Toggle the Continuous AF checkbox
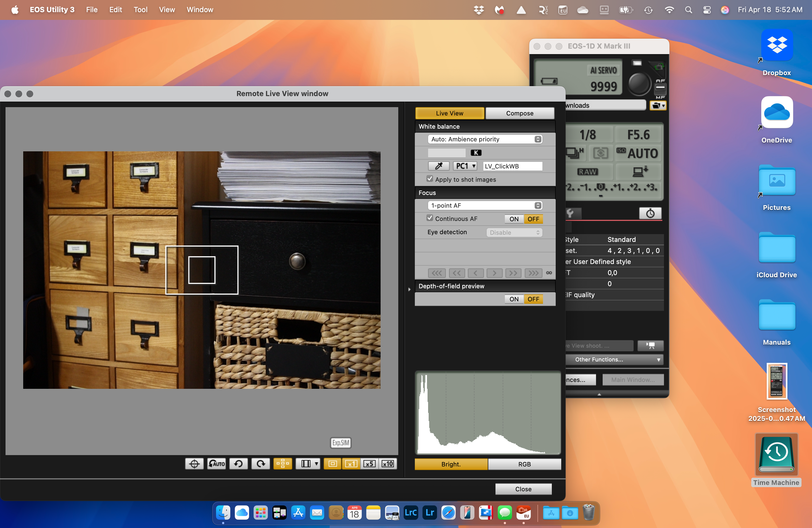The image size is (812, 528). coord(430,218)
